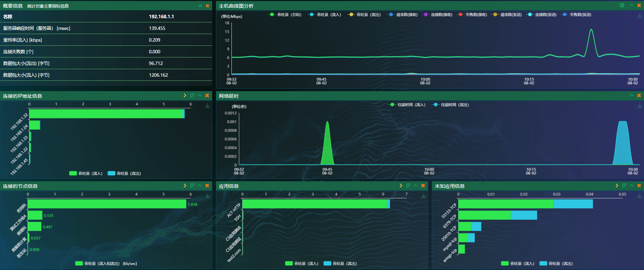This screenshot has width=644, height=270.
Task: Sort bars in 连接的节点信息 panel
Action: 192,185
